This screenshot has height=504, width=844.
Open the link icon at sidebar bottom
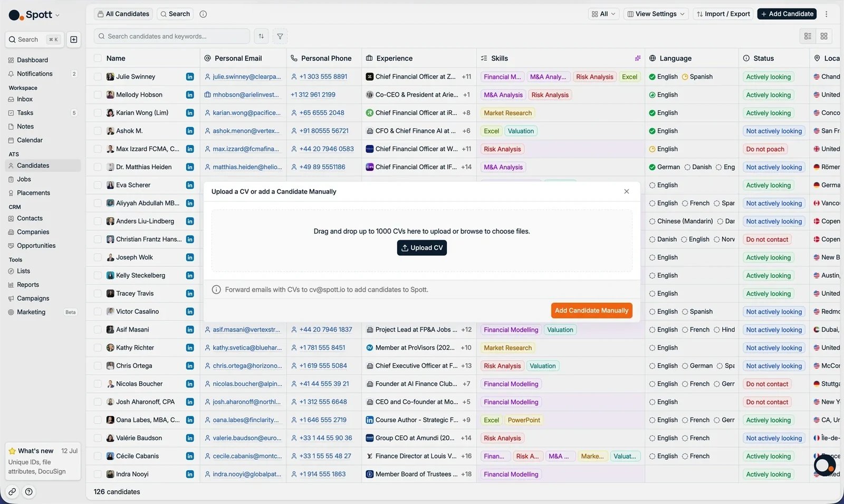coord(12,492)
